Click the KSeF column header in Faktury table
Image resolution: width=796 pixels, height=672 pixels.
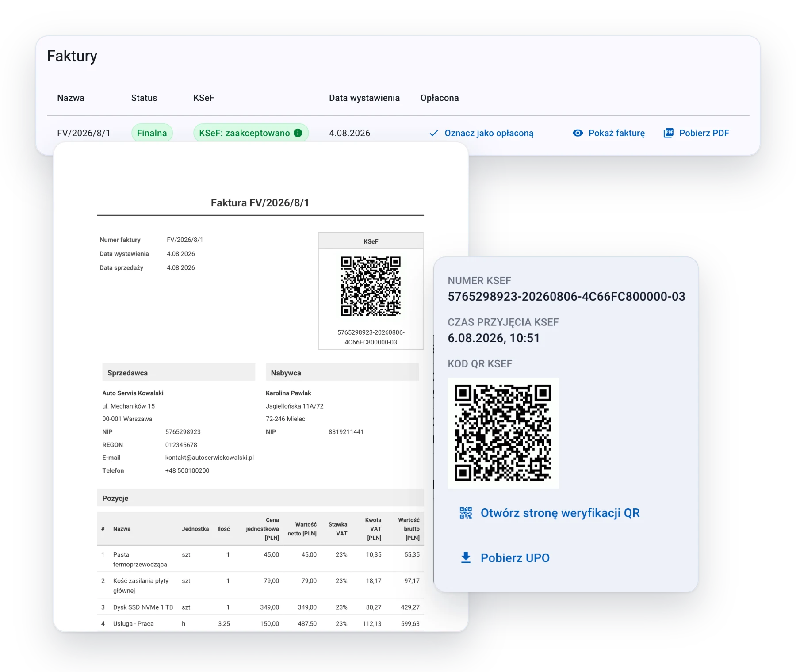204,98
